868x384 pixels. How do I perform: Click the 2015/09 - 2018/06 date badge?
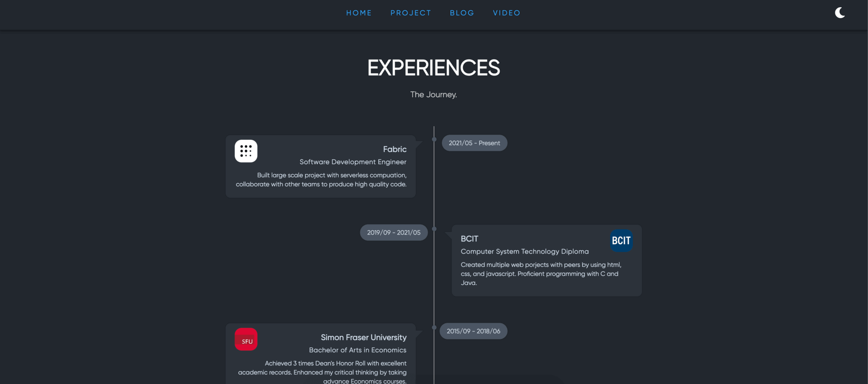pos(473,331)
